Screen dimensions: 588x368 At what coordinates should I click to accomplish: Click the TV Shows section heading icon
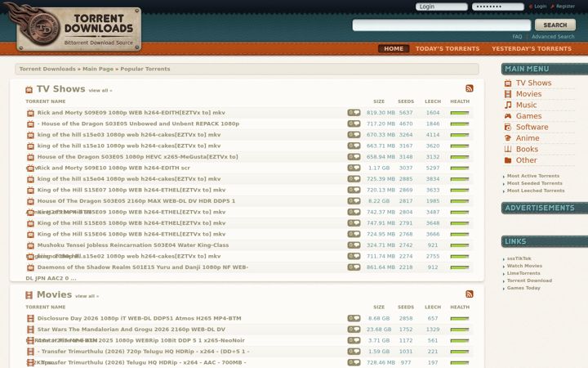click(29, 89)
